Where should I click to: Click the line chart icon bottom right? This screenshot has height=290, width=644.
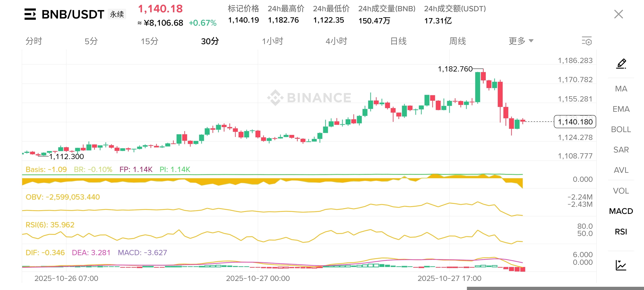[x=621, y=265]
